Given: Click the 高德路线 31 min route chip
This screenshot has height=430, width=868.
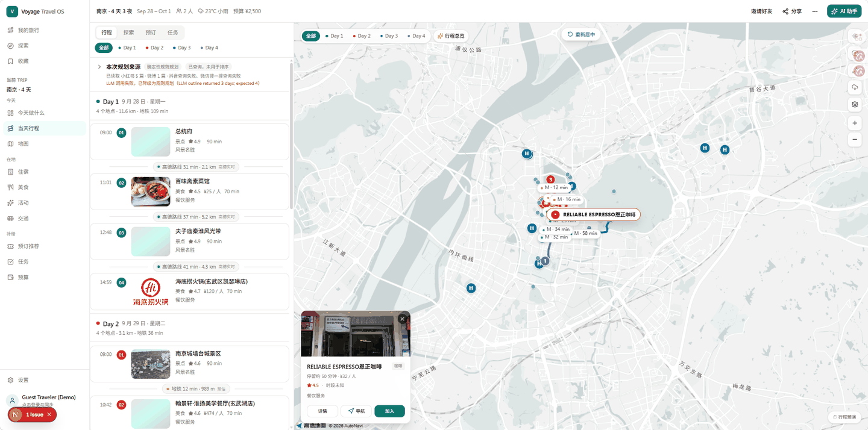Looking at the screenshot, I should (x=197, y=167).
